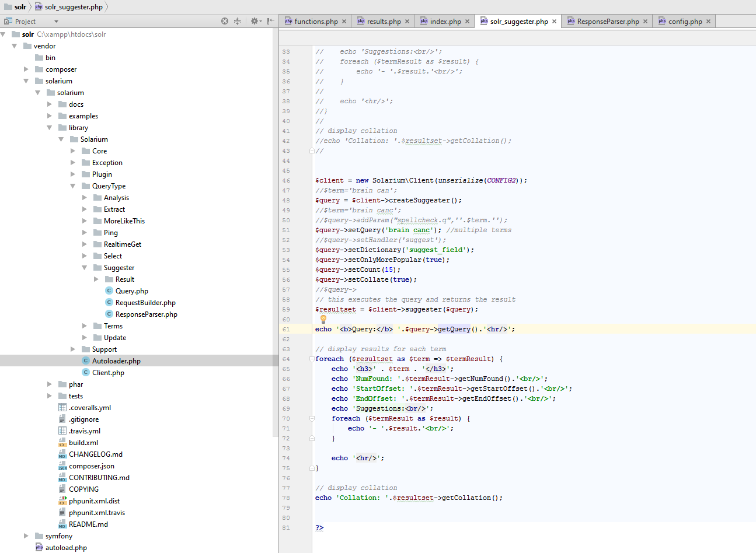Hide the Project tool window
756x553 pixels.
(x=270, y=21)
